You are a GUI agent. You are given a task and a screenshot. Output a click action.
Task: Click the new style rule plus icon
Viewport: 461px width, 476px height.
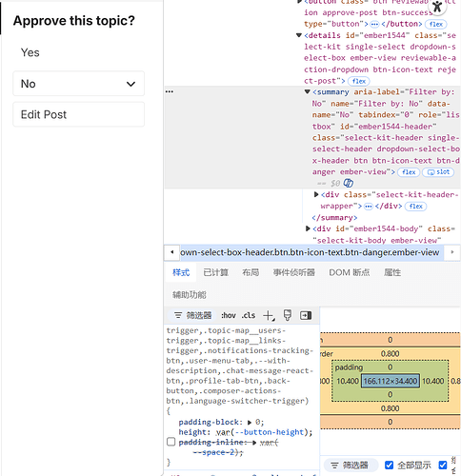point(269,315)
